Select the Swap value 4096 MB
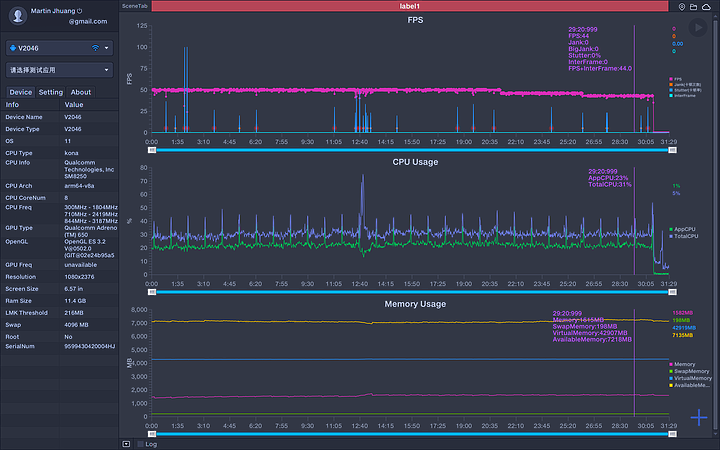 (x=76, y=325)
